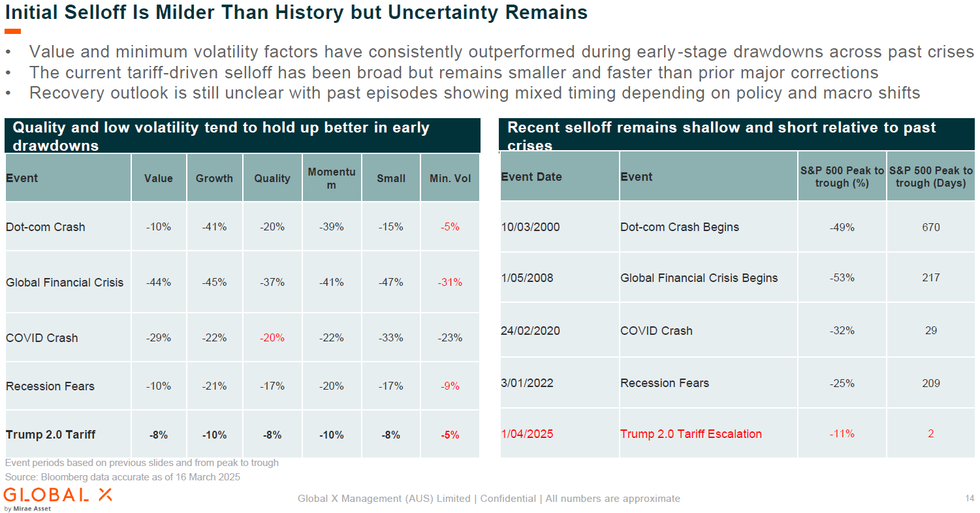Click the Global Financial Crisis Begins cell

tap(699, 278)
